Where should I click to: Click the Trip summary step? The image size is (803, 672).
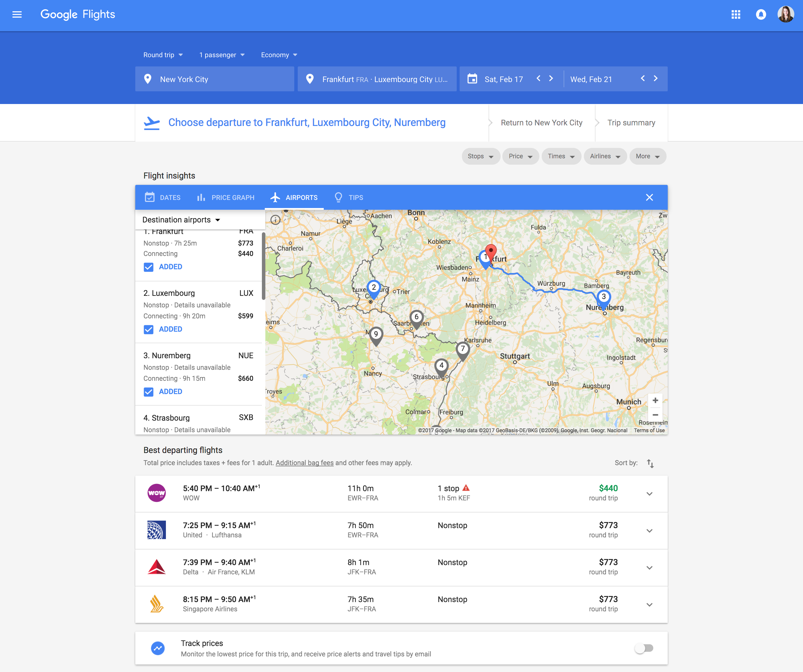(x=631, y=123)
